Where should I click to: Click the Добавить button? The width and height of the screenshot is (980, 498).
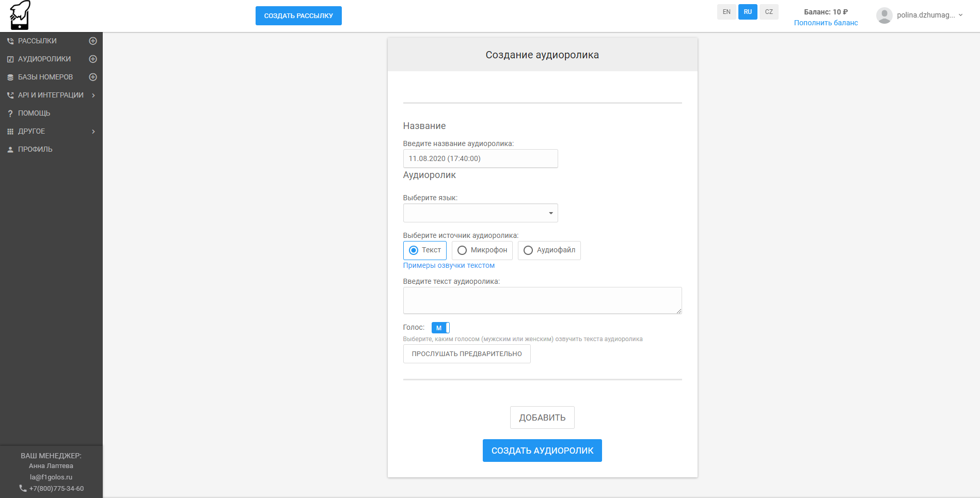pyautogui.click(x=542, y=417)
